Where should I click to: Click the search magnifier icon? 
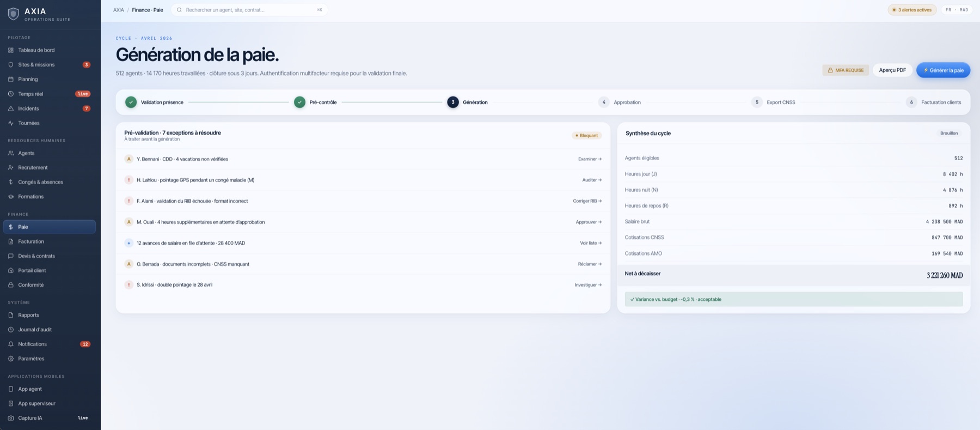coord(179,10)
